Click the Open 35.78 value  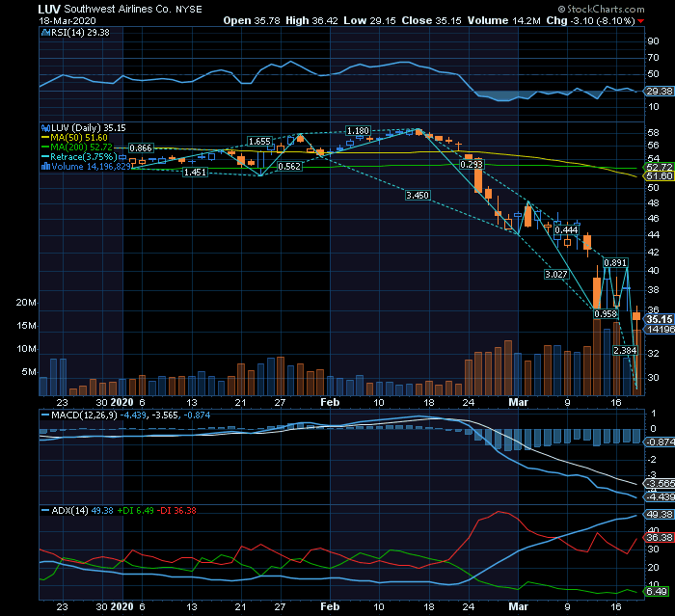click(252, 20)
